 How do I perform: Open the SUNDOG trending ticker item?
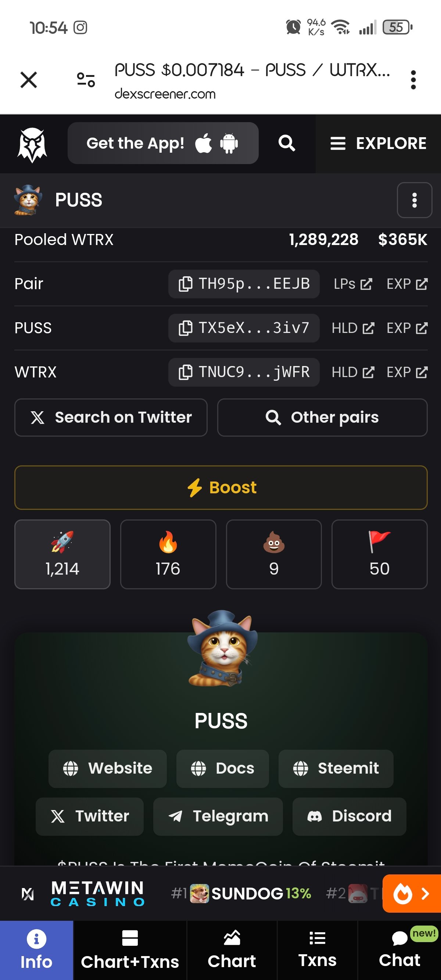tap(241, 893)
